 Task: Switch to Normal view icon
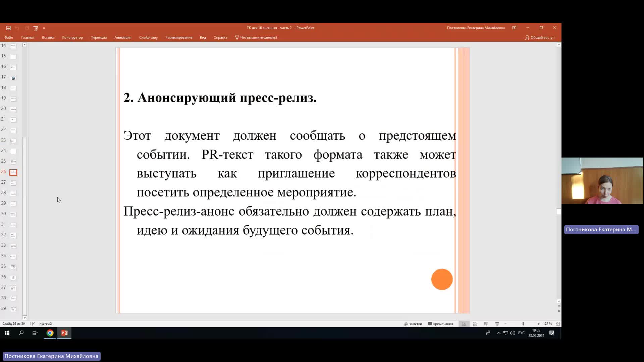464,324
